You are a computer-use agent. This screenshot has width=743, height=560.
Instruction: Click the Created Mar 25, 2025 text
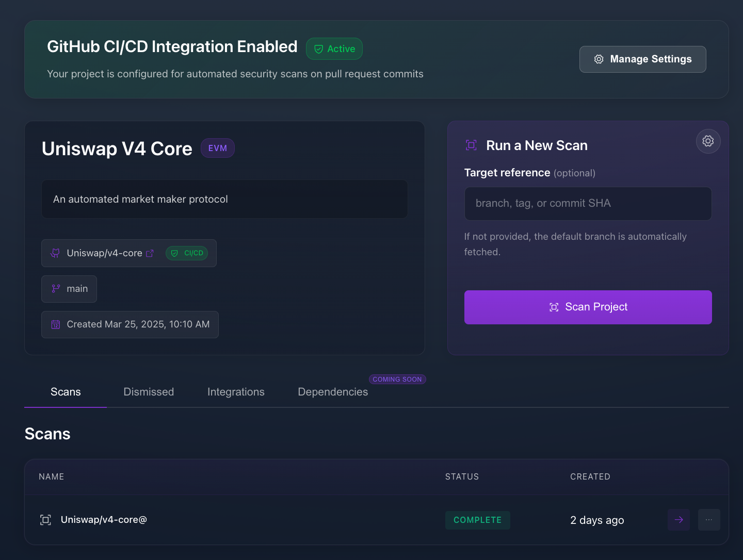coord(138,324)
